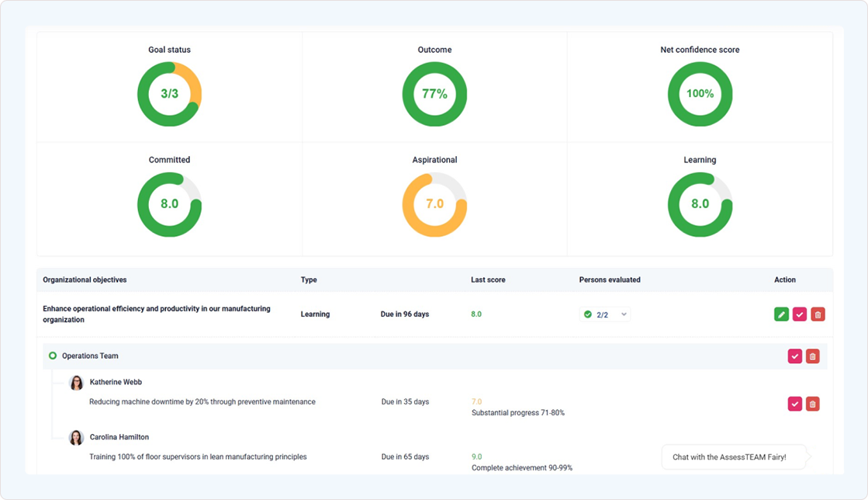Click Carolina Hamilton's avatar photo
This screenshot has width=868, height=500.
(76, 437)
